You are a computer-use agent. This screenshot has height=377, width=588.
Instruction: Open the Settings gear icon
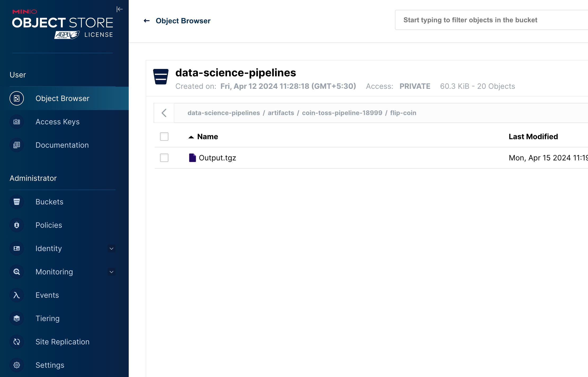tap(17, 365)
